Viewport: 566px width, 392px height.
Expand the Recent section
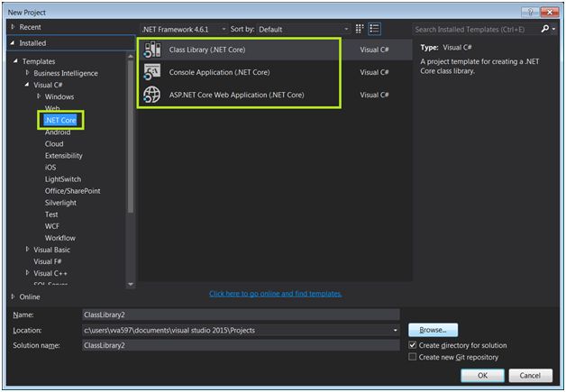point(13,27)
